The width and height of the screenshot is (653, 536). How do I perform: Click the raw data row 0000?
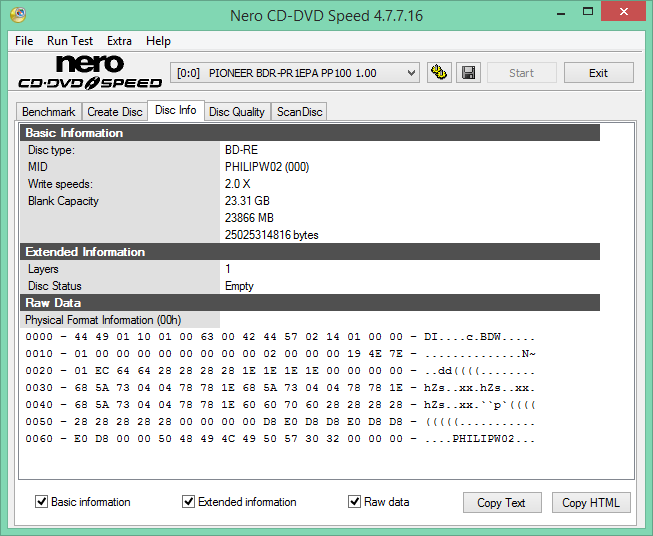point(280,337)
